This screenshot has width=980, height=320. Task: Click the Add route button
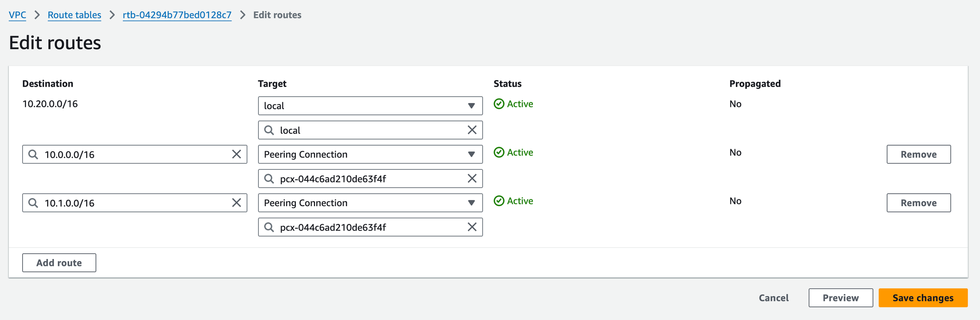tap(59, 263)
